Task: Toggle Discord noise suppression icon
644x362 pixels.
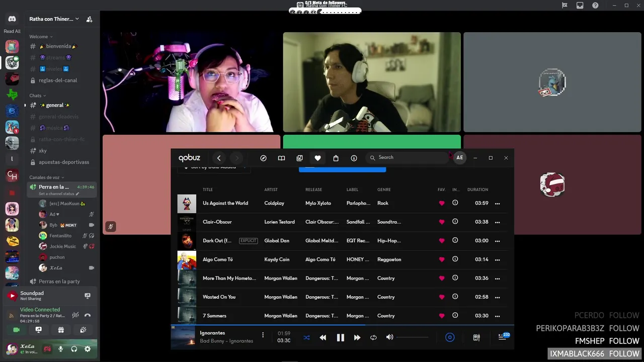Action: pos(75,315)
